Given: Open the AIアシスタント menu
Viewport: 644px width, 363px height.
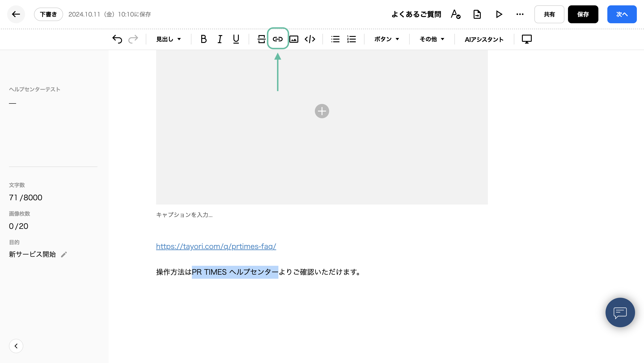Looking at the screenshot, I should pos(484,39).
